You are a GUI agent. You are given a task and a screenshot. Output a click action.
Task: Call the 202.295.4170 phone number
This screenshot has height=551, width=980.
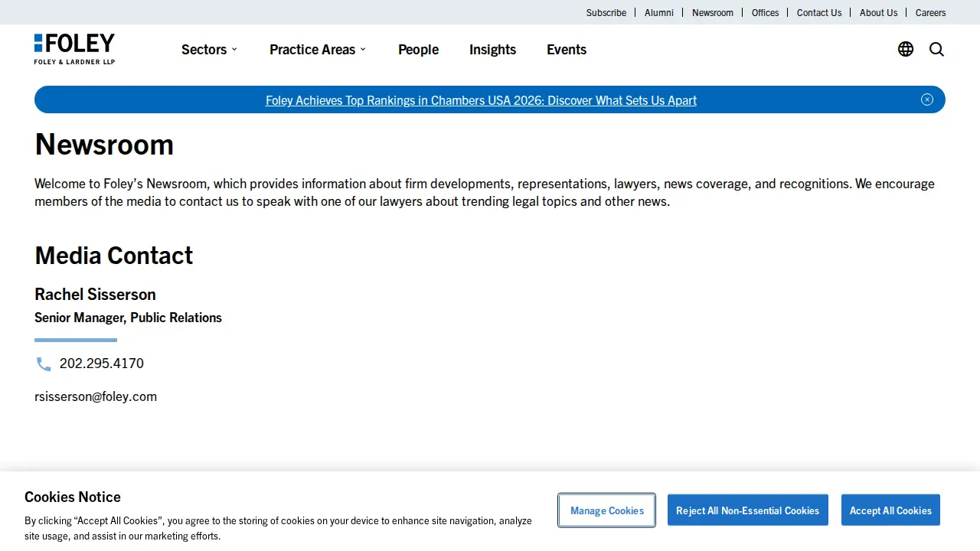102,364
